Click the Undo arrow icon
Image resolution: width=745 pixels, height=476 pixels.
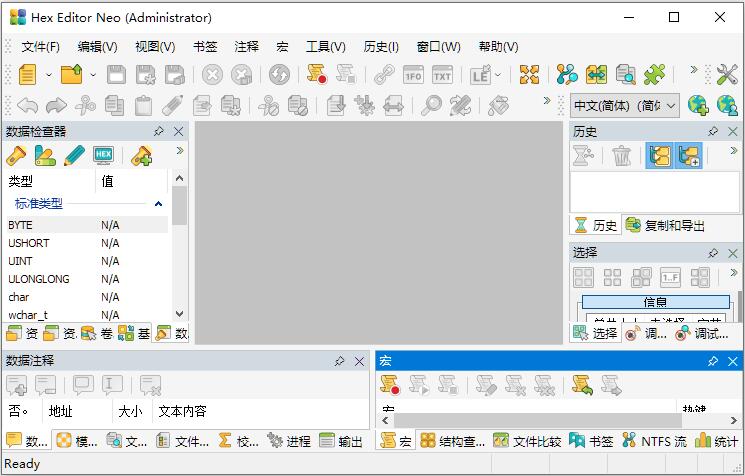coord(28,105)
